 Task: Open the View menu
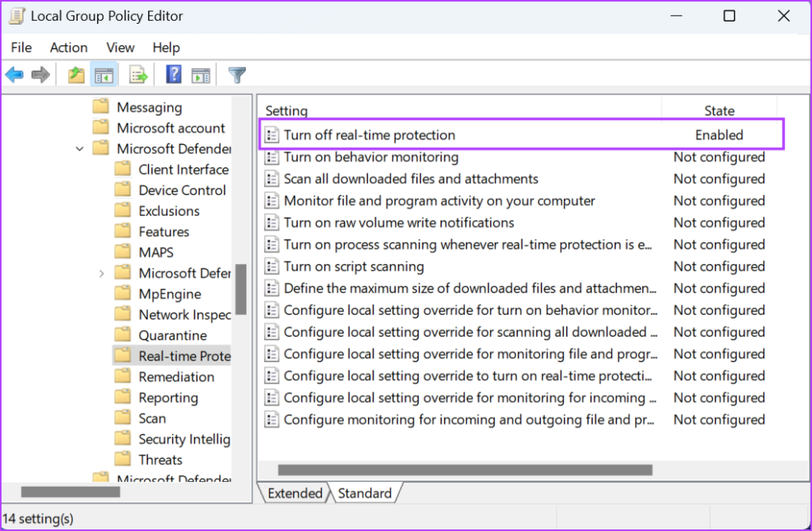[121, 48]
